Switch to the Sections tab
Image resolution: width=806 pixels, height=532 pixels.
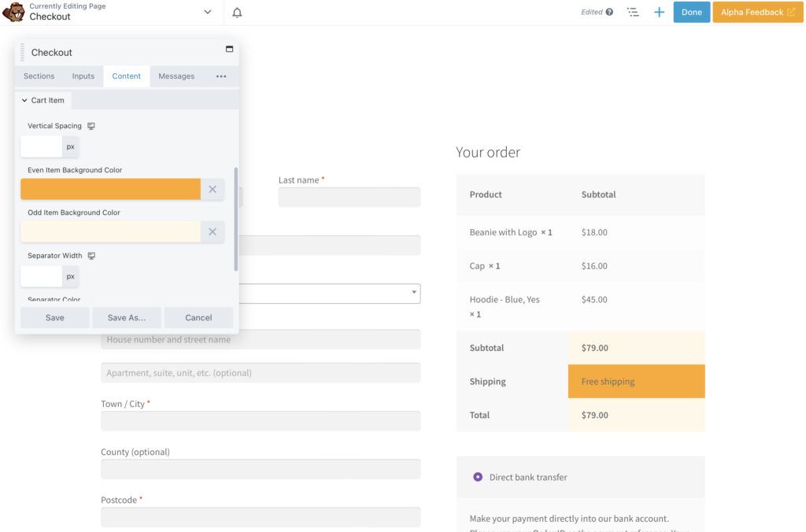38,76
